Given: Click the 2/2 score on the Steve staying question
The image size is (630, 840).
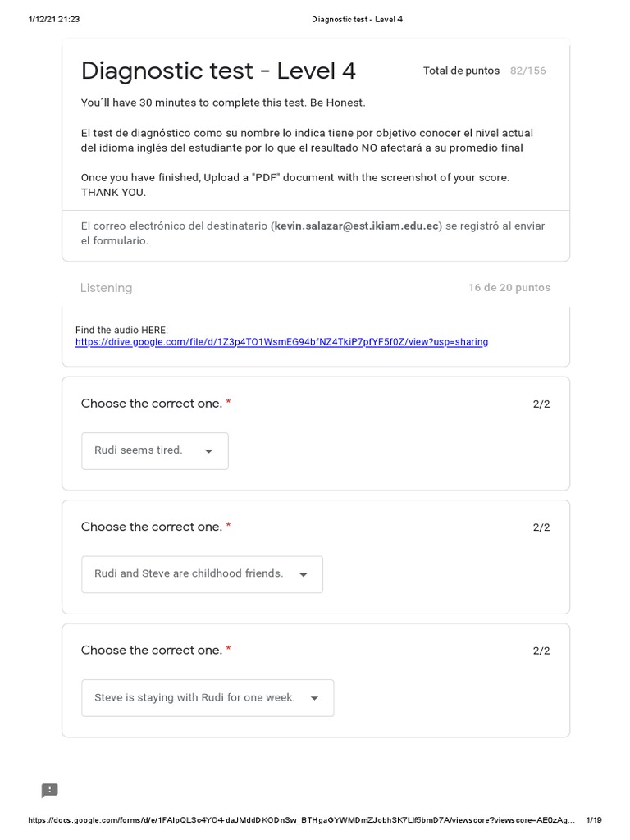Looking at the screenshot, I should pos(541,651).
